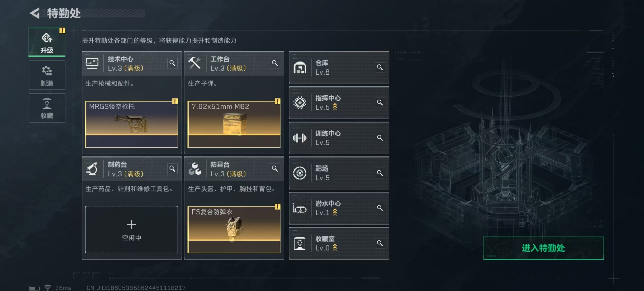The width and height of the screenshot is (644, 291).
Task: Click 进入特勤处 button
Action: 543,248
